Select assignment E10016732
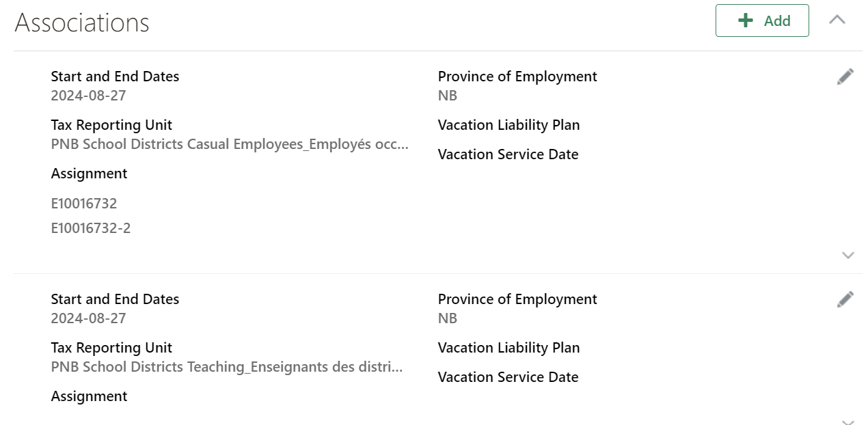This screenshot has width=868, height=425. click(83, 203)
